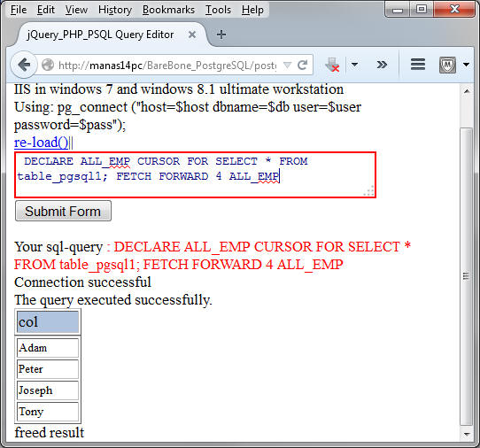Follow the re-load() link
Viewport: 480px width, 448px height.
[42, 143]
